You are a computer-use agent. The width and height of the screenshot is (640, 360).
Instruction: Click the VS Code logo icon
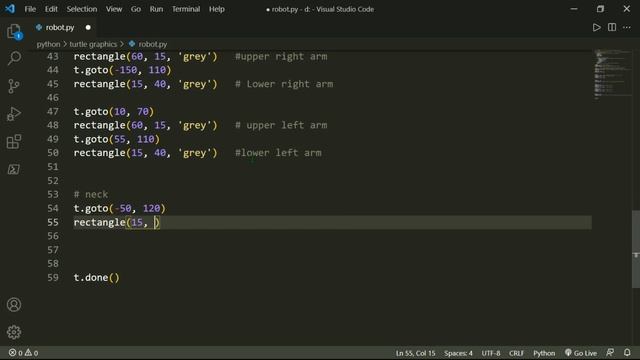click(x=10, y=9)
